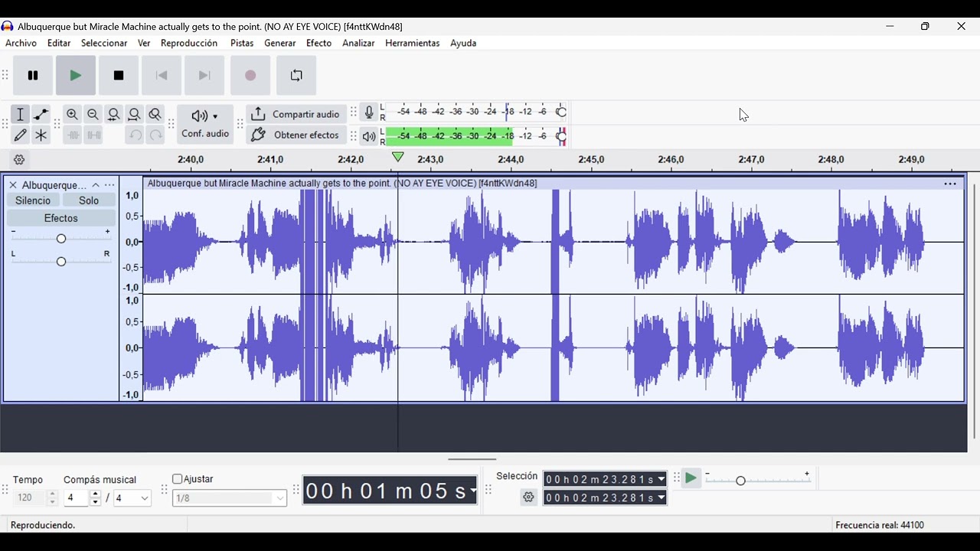Enable the Ajustar snapping checkbox

coord(177,480)
